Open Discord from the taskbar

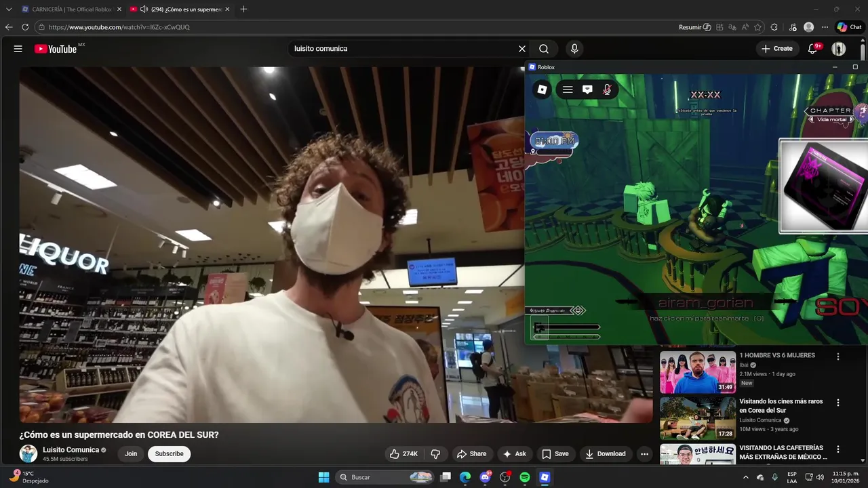[x=485, y=477]
